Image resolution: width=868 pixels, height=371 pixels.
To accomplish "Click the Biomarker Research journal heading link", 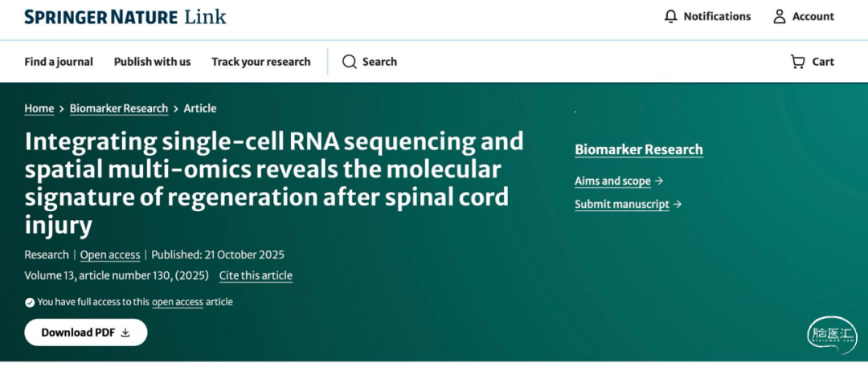I will 639,149.
